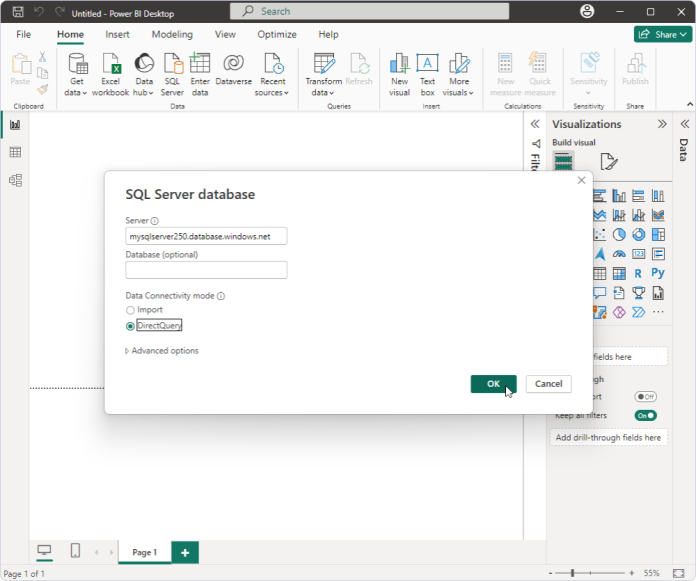Image resolution: width=696 pixels, height=581 pixels.
Task: Click the Cancel button
Action: point(549,384)
